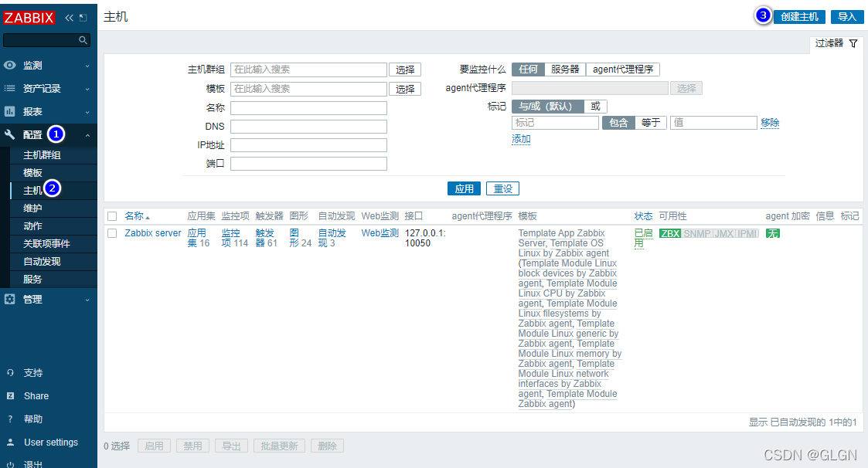This screenshot has width=868, height=468.
Task: Click the 退出 power icon
Action: tap(10, 465)
